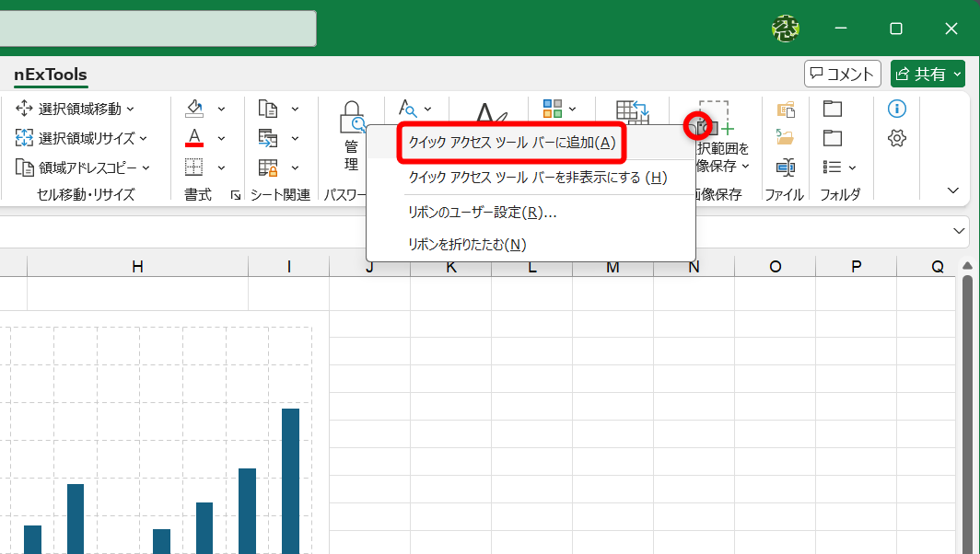
Task: Click the 共有 share button
Action: click(928, 75)
